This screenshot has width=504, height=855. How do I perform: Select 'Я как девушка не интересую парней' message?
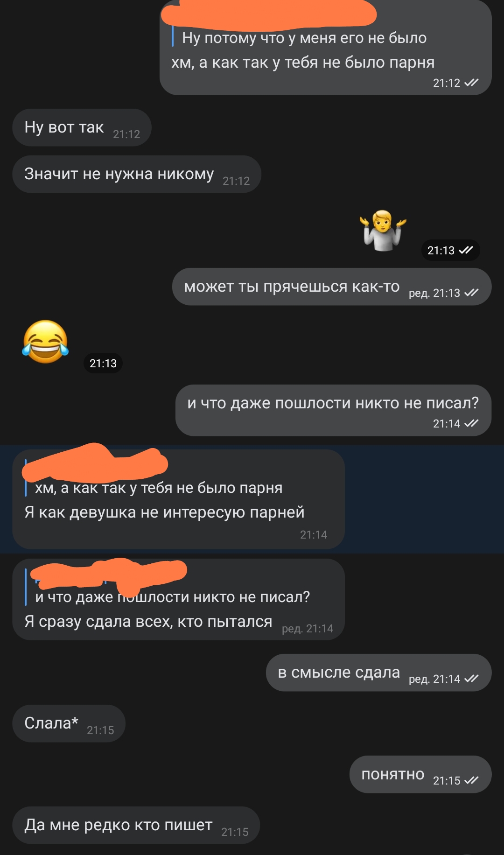tap(178, 499)
